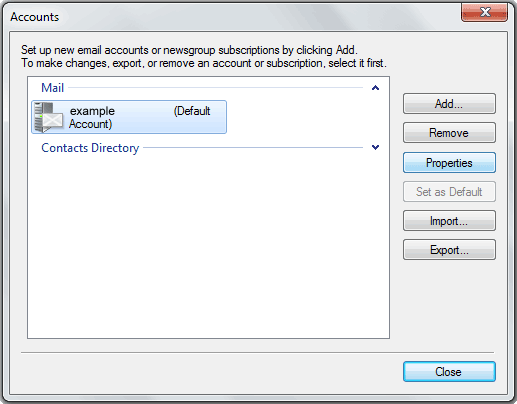The image size is (517, 404).
Task: Open the Import... accounts dialog
Action: click(x=449, y=221)
